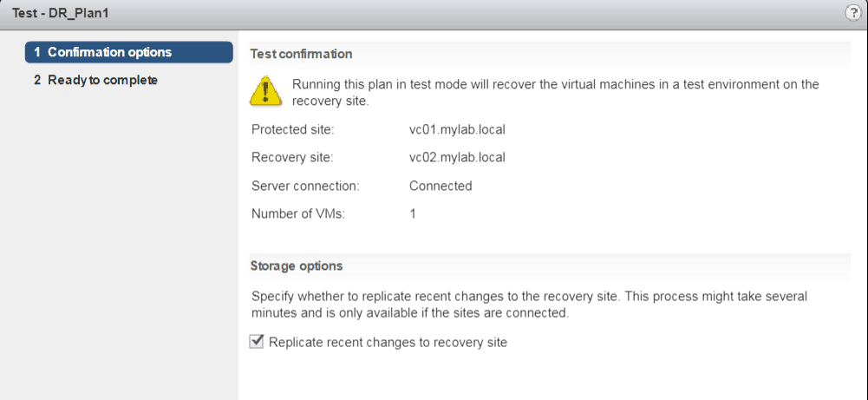This screenshot has width=868, height=400.
Task: Open the help question mark icon
Action: coord(852,13)
